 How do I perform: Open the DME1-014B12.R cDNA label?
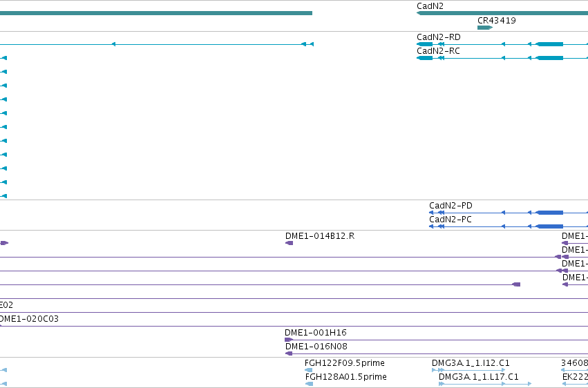tap(320, 236)
